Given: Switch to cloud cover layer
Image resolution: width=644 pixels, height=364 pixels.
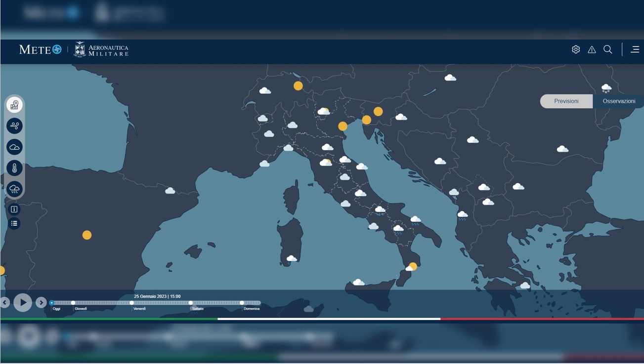Looking at the screenshot, I should [14, 147].
